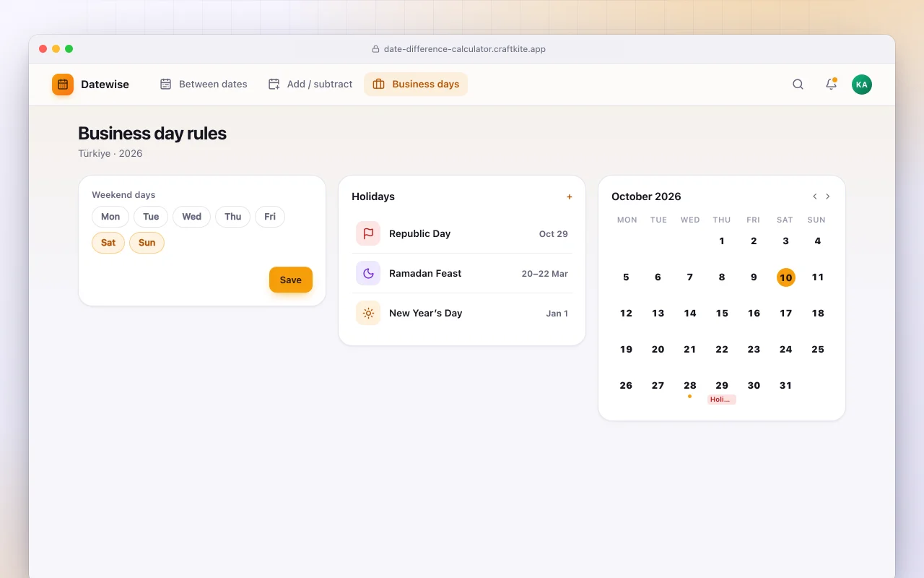924x578 pixels.
Task: Select October 22 in the calendar
Action: pos(722,350)
